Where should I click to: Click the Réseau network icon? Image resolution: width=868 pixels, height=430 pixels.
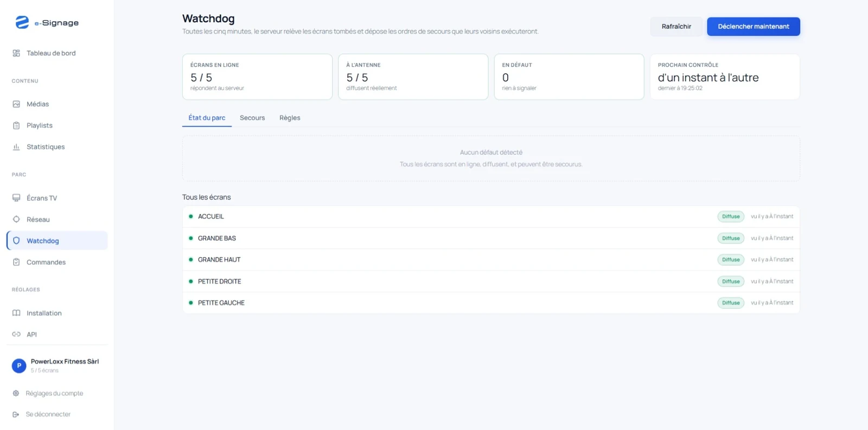point(16,220)
